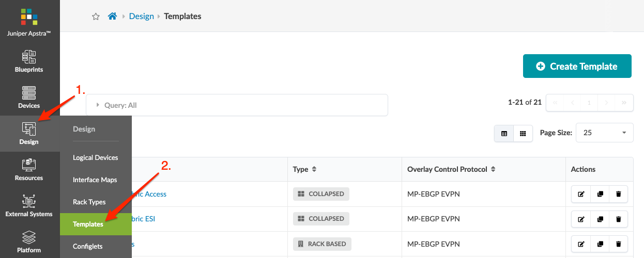644x258 pixels.
Task: Open Resources section in sidebar
Action: tap(29, 170)
